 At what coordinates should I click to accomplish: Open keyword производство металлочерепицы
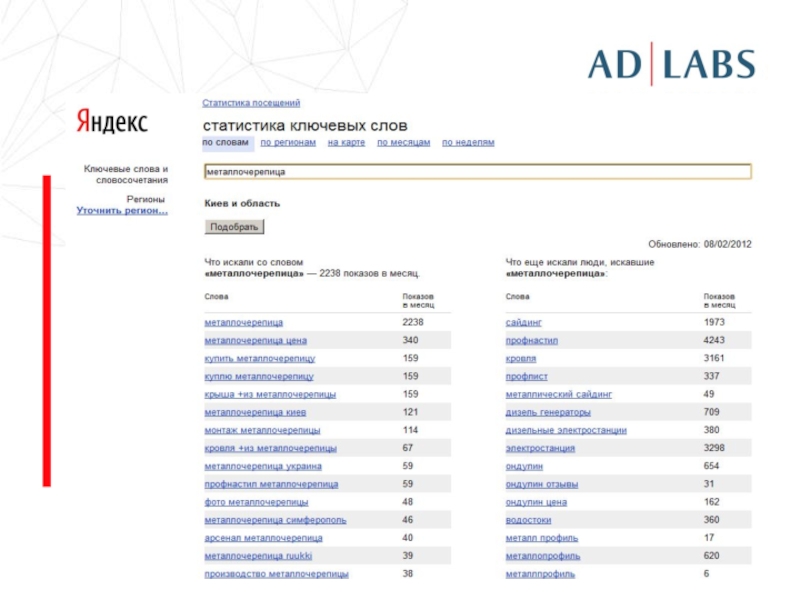[276, 574]
